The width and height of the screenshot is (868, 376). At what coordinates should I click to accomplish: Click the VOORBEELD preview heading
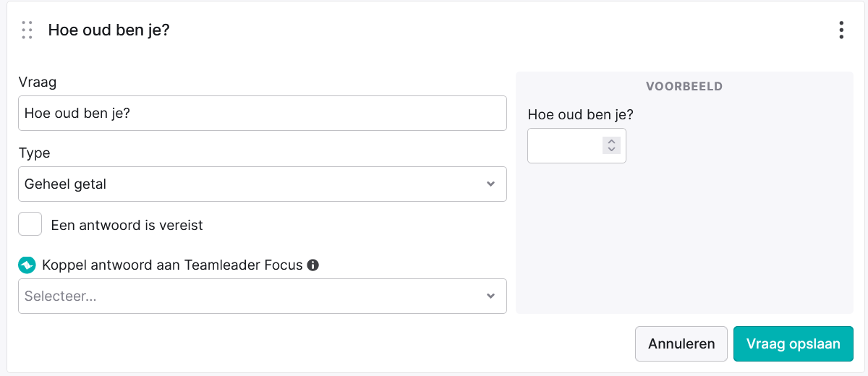(x=684, y=86)
